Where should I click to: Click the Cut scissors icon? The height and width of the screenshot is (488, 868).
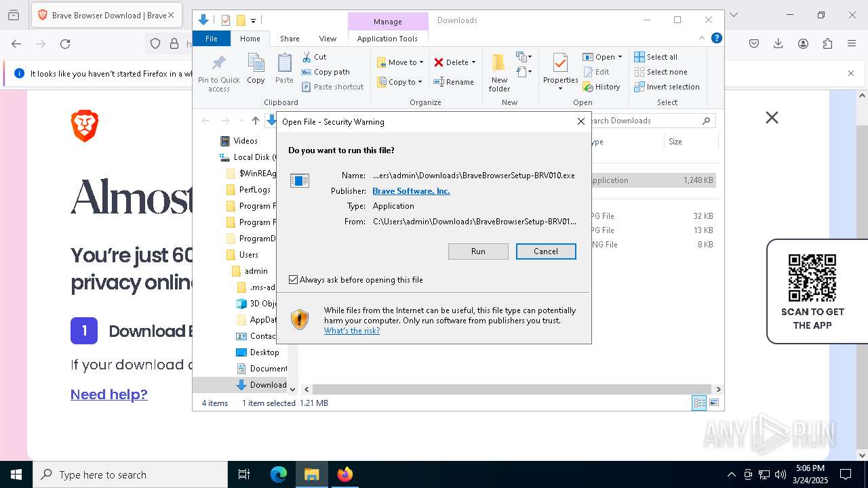click(x=307, y=57)
